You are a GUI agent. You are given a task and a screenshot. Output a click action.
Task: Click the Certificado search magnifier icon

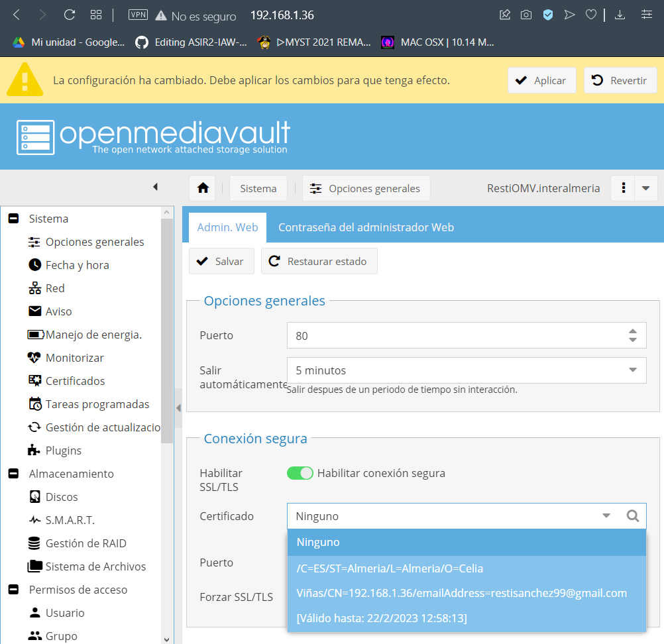pyautogui.click(x=633, y=515)
